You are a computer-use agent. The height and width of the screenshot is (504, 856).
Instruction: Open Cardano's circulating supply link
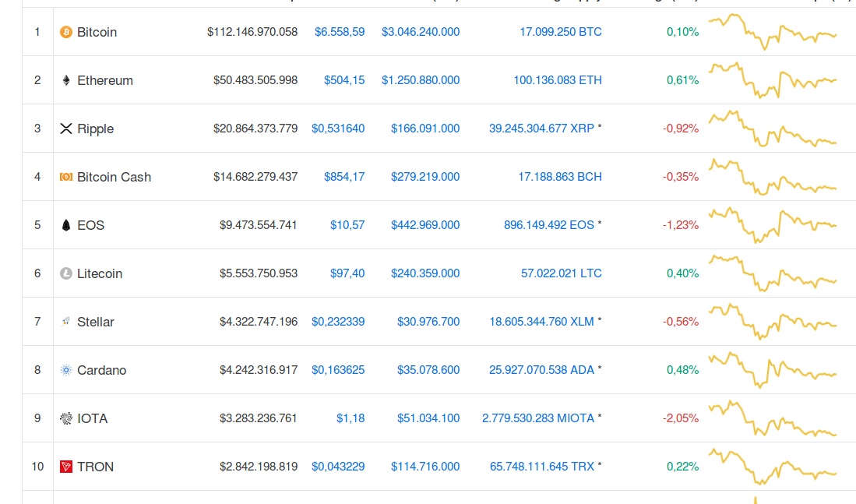541,370
